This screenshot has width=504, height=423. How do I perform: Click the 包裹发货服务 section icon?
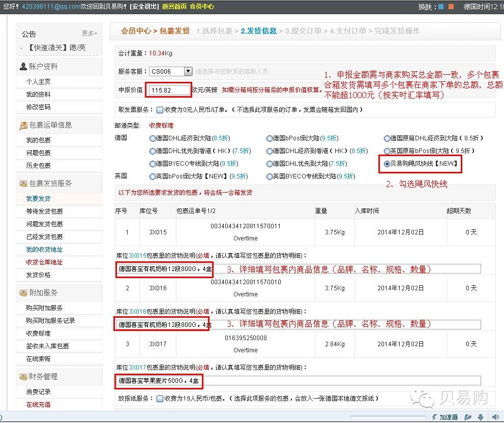(23, 184)
